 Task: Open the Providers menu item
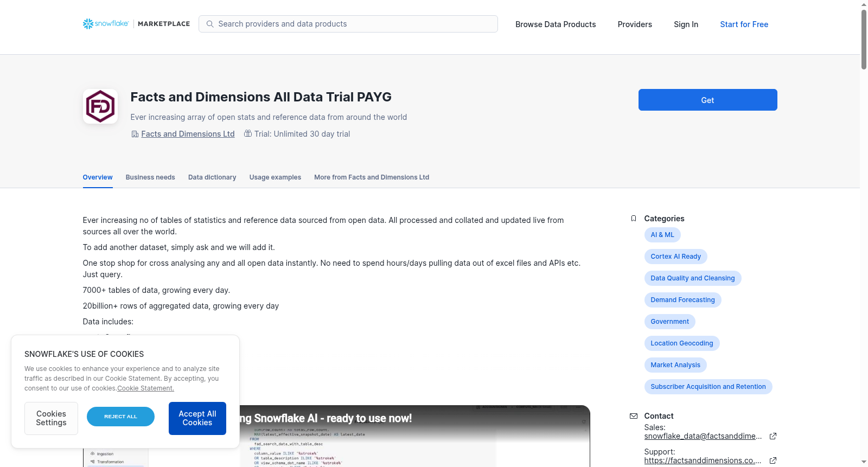coord(635,24)
